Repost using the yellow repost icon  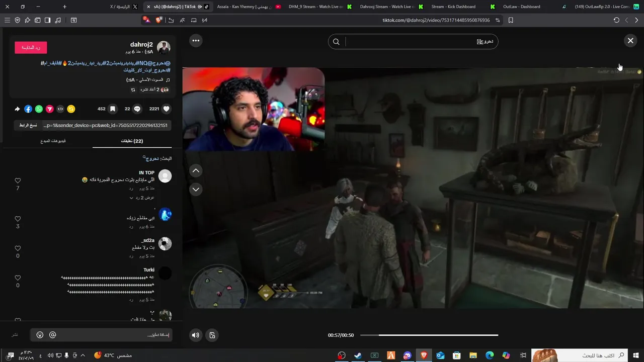(x=71, y=109)
